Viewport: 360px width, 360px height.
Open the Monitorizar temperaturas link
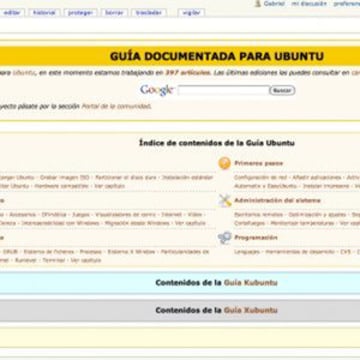pos(302,223)
